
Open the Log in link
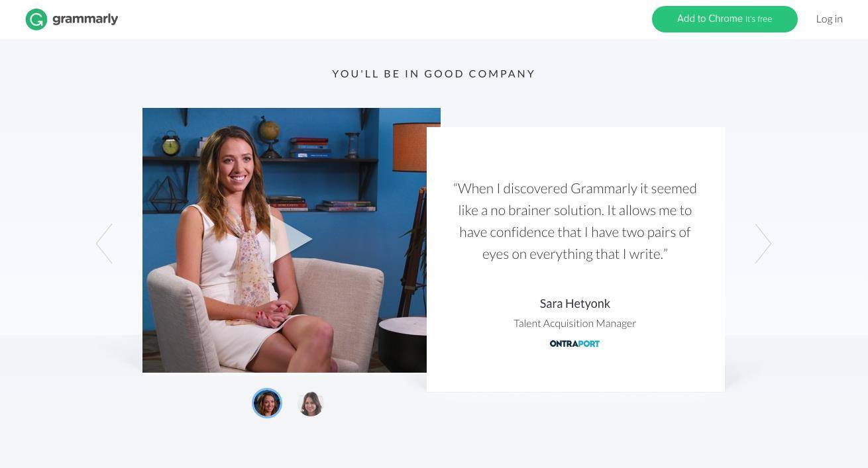pyautogui.click(x=829, y=19)
